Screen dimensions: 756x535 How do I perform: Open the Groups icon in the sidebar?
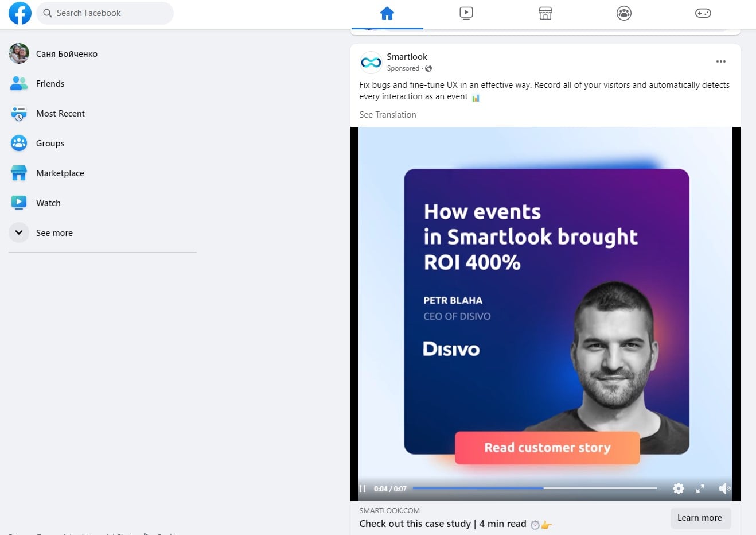click(19, 143)
